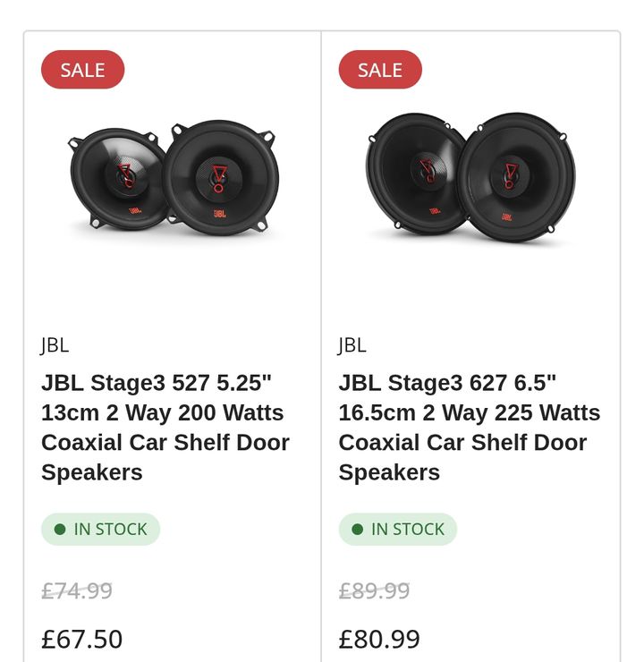Click the crossed-out £74.99 price

pyautogui.click(x=77, y=591)
